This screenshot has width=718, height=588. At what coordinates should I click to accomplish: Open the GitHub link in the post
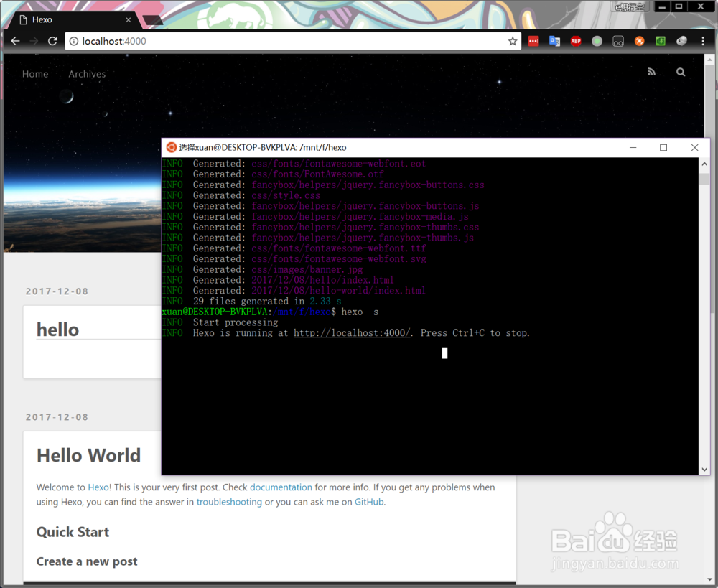tap(369, 502)
